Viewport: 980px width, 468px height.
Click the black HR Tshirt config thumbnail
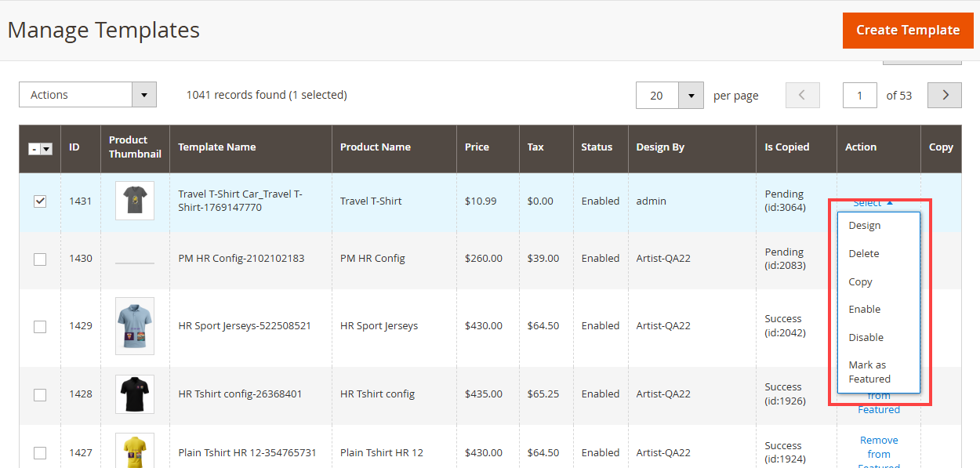(x=135, y=394)
